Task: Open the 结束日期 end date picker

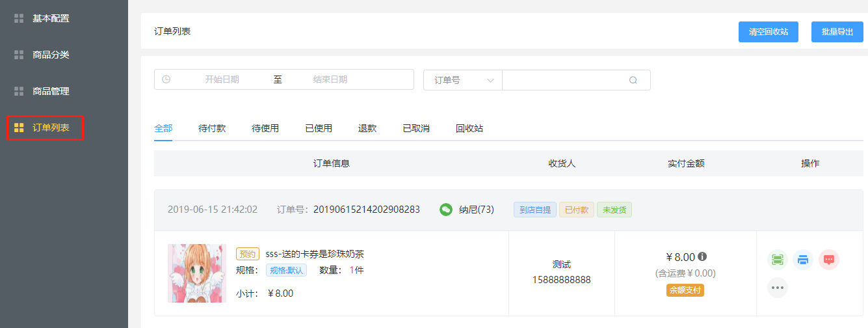Action: [330, 79]
